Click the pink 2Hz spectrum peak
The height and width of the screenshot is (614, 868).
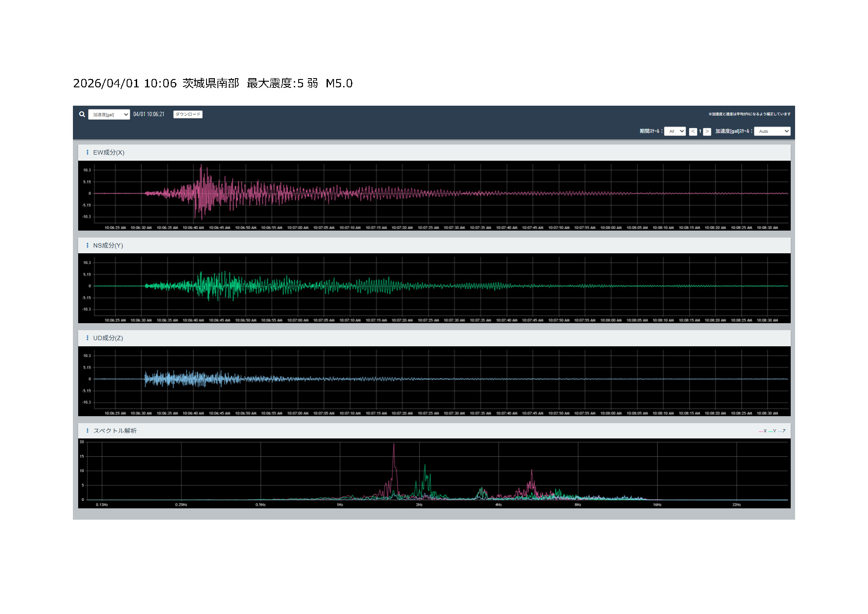pos(394,445)
